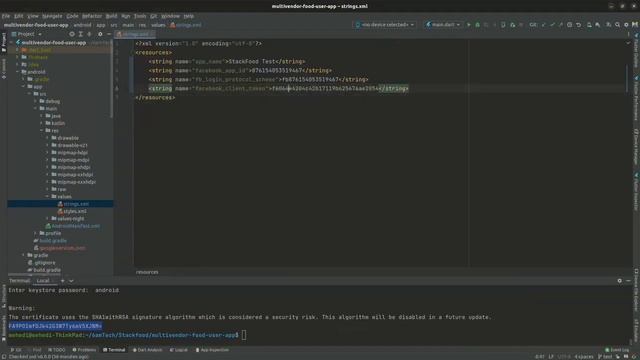Open the Device Manager side panel
Viewport: 640px width, 360px height.
click(636, 147)
